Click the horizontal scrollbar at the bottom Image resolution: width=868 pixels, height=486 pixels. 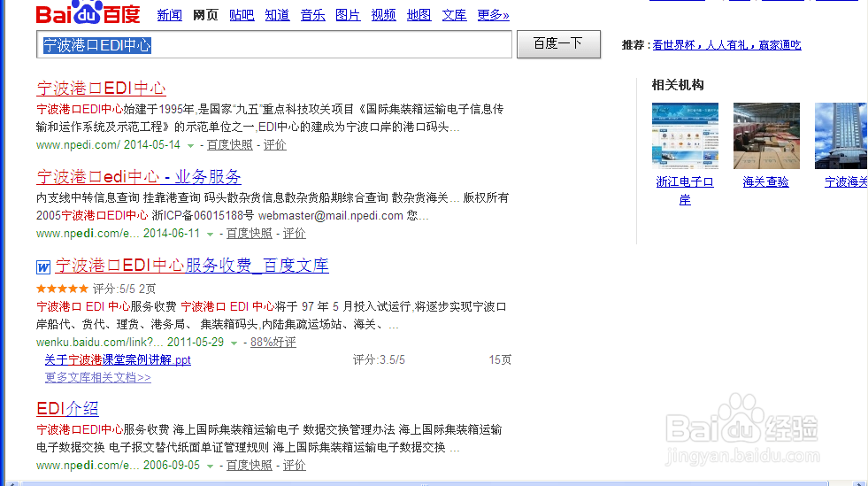(425, 483)
